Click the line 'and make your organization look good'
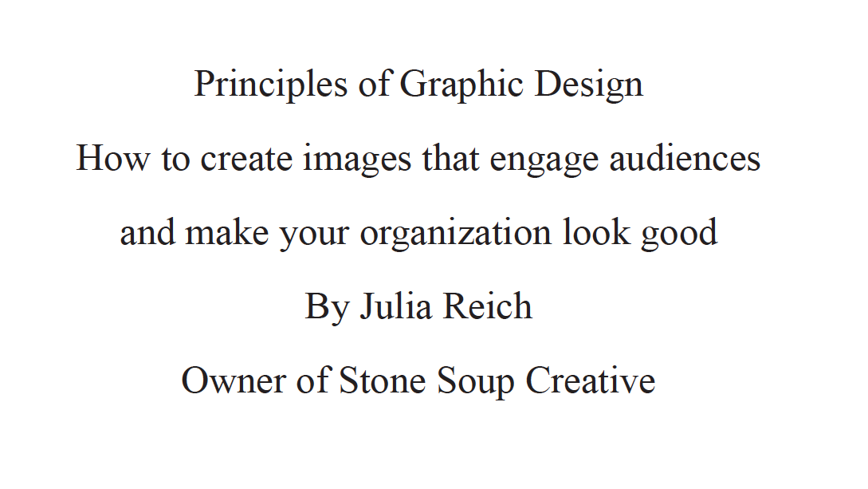The height and width of the screenshot is (489, 868). pos(418,233)
